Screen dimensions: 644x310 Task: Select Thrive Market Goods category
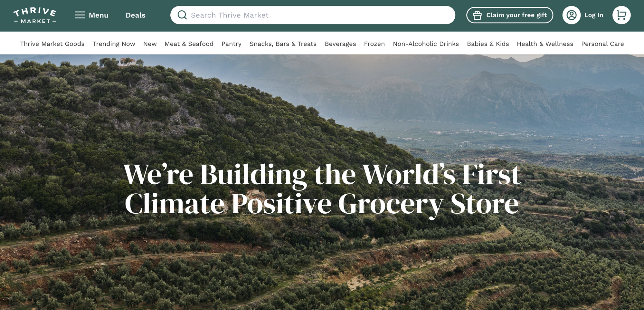(x=52, y=44)
